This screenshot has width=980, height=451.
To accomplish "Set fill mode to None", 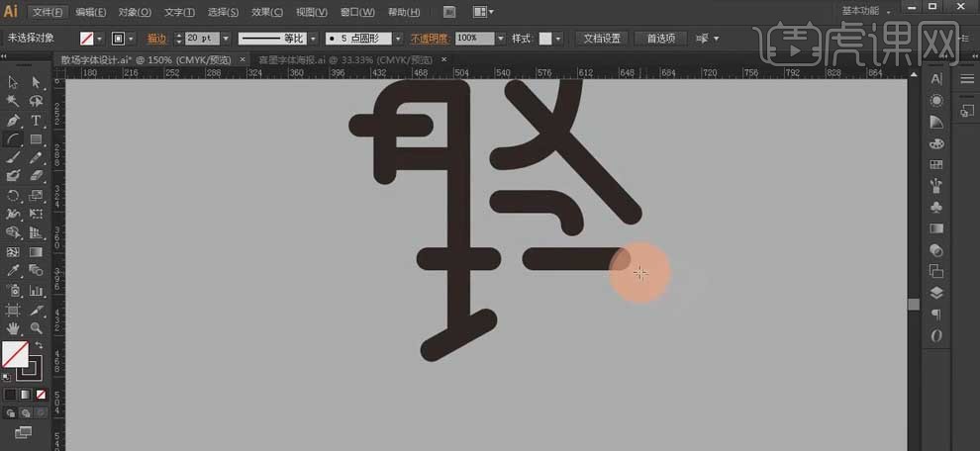I will point(41,395).
